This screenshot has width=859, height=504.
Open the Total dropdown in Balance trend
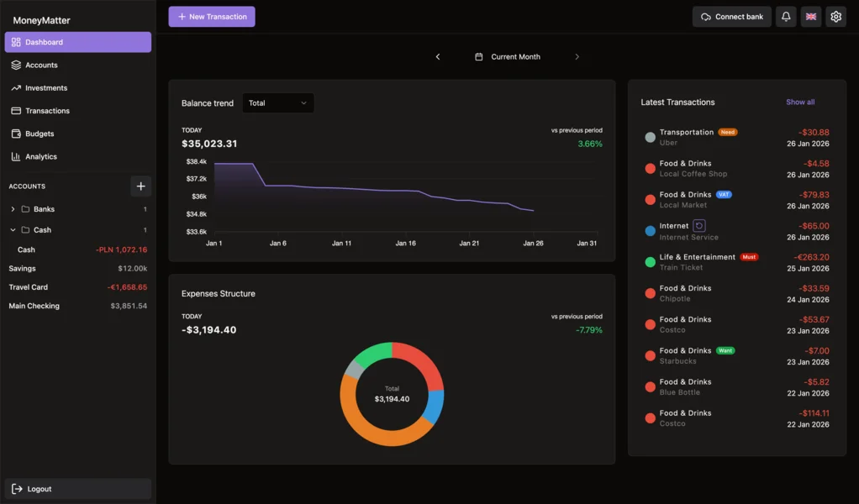277,102
